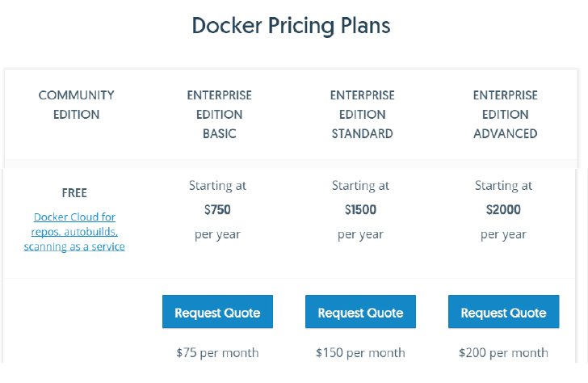Viewport: 588px width, 383px height.
Task: Select the Enterprise Edition Standard header
Action: click(x=362, y=114)
